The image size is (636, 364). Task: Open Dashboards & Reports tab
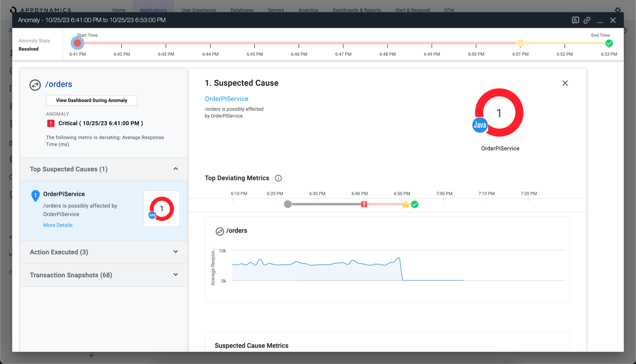click(357, 10)
